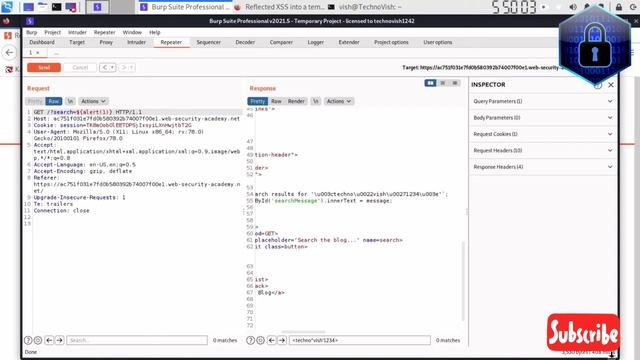Focus the response search field with techno text
The width and height of the screenshot is (640, 360).
click(360, 340)
